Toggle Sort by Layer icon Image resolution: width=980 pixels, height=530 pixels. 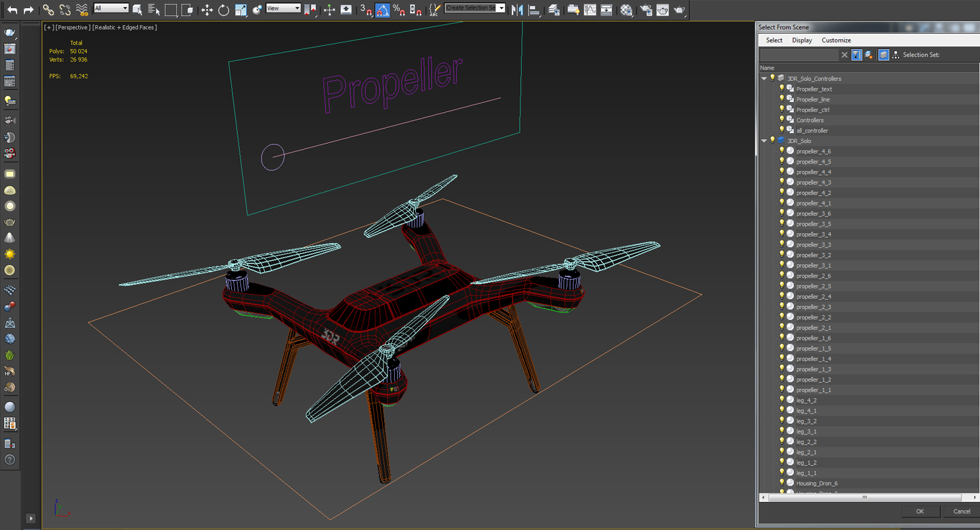(x=883, y=55)
